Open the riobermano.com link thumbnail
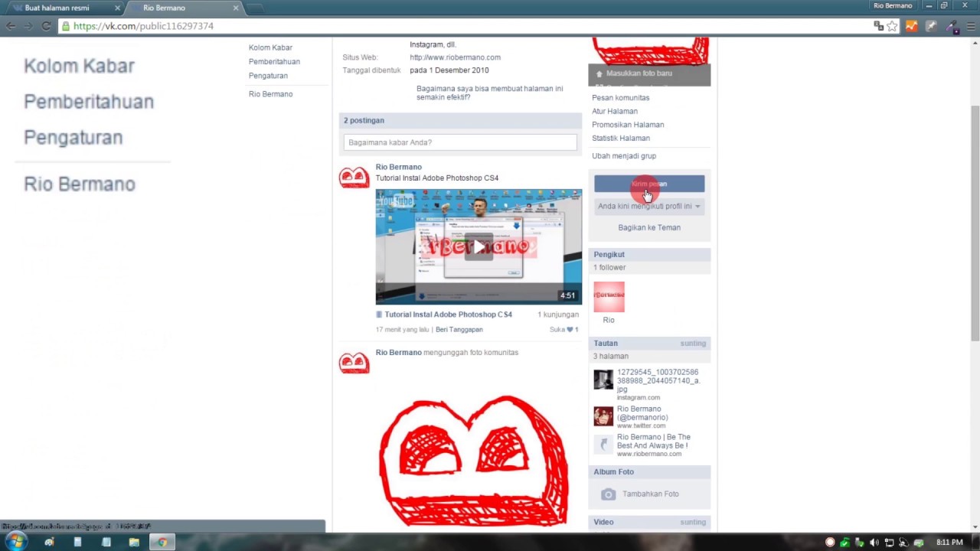This screenshot has width=980, height=551. [603, 444]
